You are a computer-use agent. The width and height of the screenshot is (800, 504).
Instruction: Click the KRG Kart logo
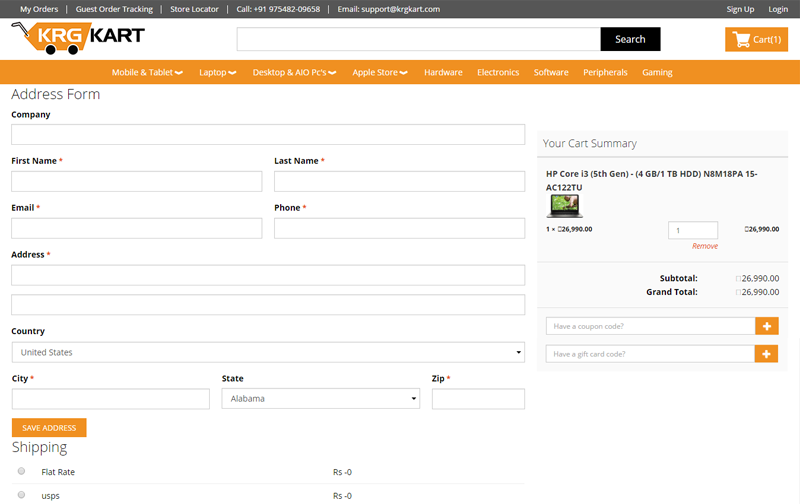[x=78, y=38]
